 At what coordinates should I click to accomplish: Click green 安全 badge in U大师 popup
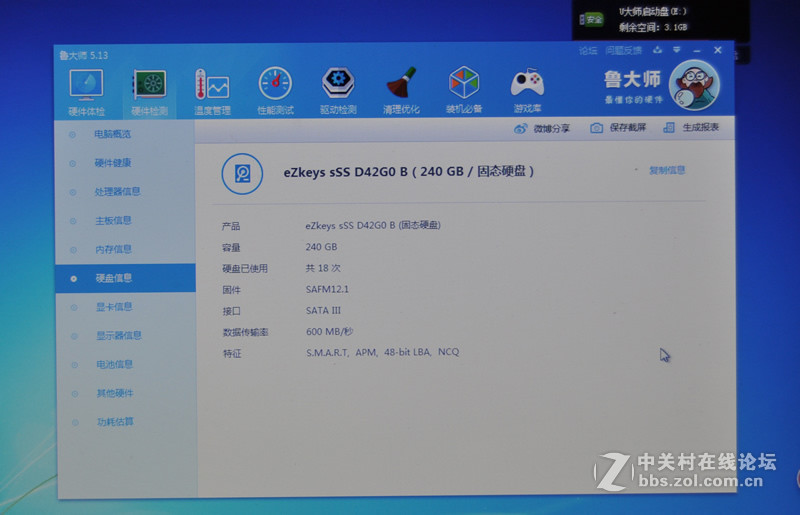592,20
